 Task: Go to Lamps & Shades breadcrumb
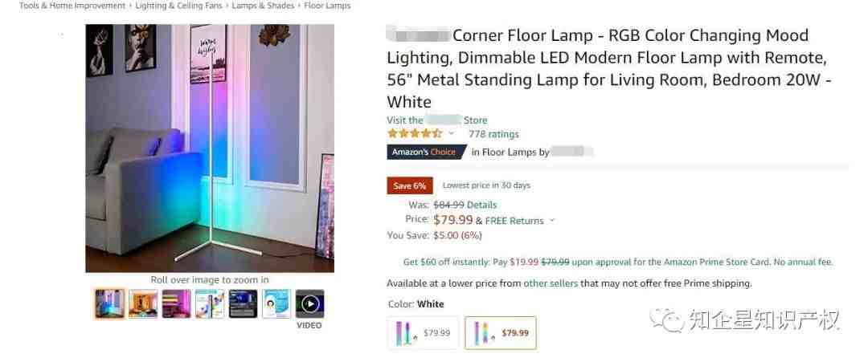point(263,6)
